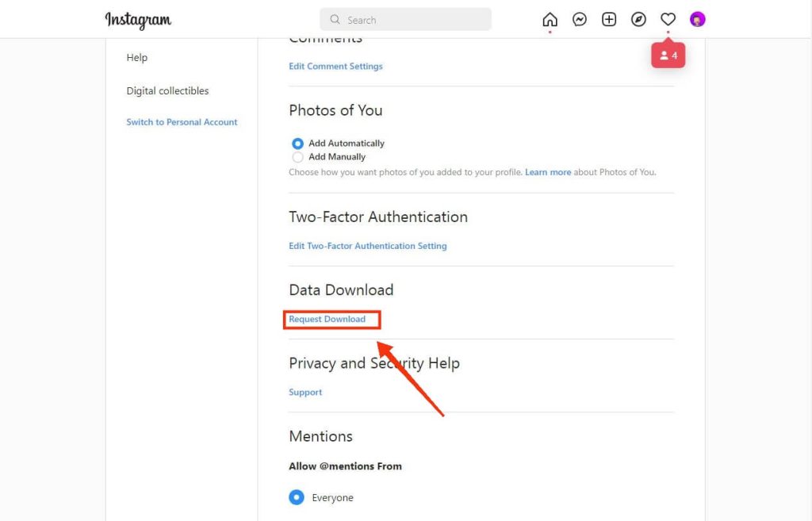
Task: Click the Allow @mentions From label
Action: pyautogui.click(x=346, y=466)
